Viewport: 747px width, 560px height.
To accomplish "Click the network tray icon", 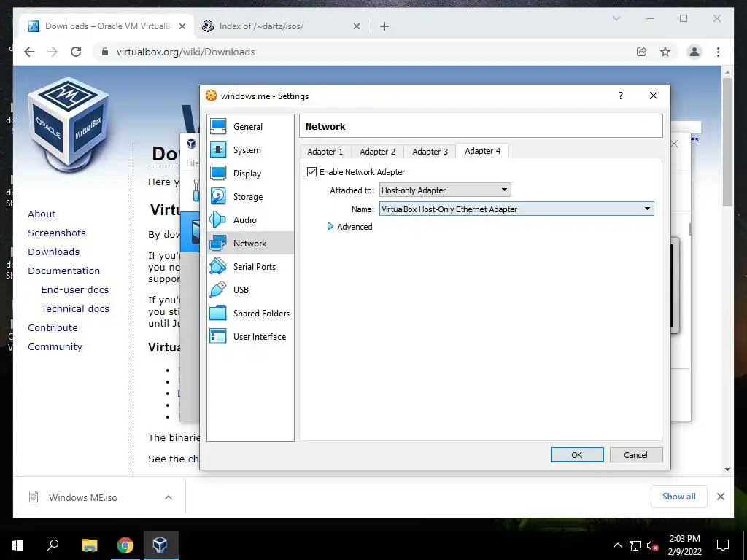I will pyautogui.click(x=635, y=545).
